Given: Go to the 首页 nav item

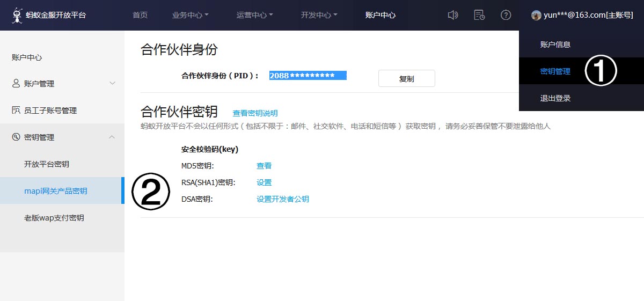Looking at the screenshot, I should point(140,15).
